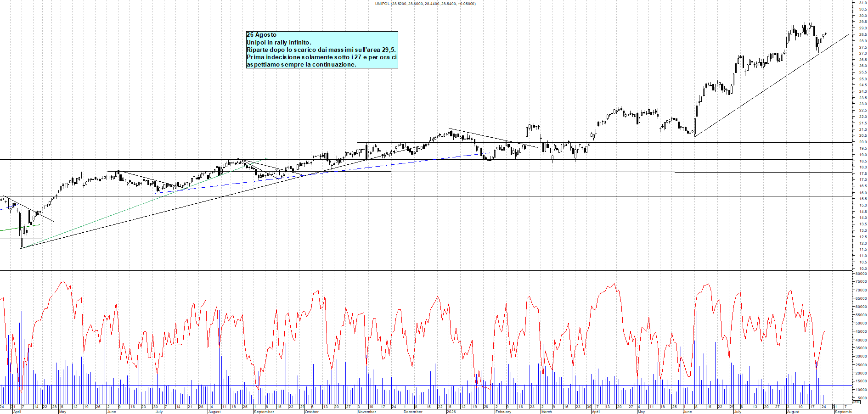Click the 18.5 price axis label

click(862, 161)
